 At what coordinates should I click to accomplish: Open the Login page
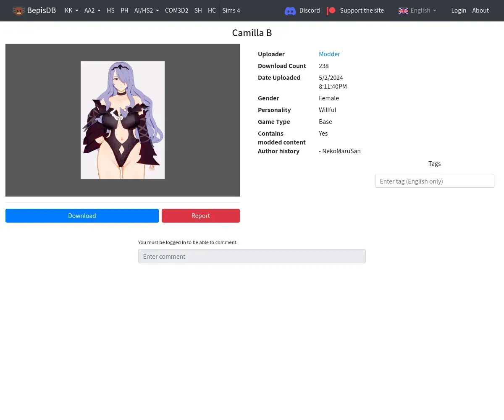459,10
